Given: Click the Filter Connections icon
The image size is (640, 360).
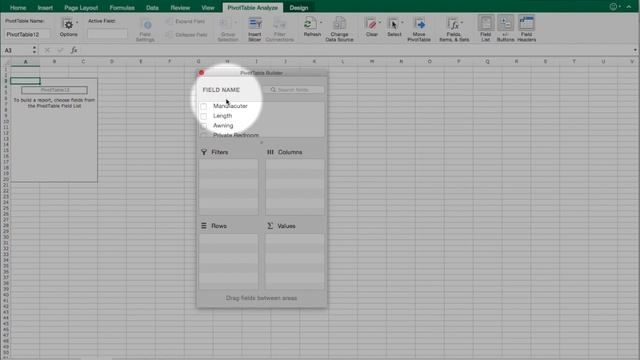Looking at the screenshot, I should [x=280, y=24].
